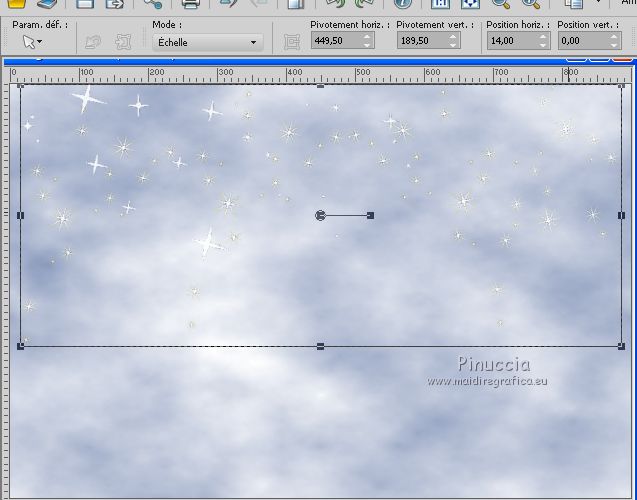Viewport: 637px width, 500px height.
Task: Click the top-left corner handle
Action: click(x=20, y=86)
